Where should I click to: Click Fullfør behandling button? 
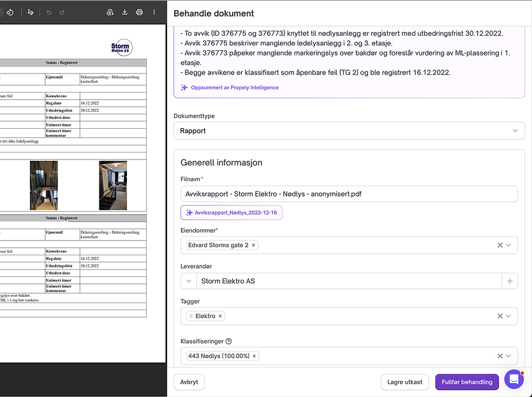tap(467, 382)
